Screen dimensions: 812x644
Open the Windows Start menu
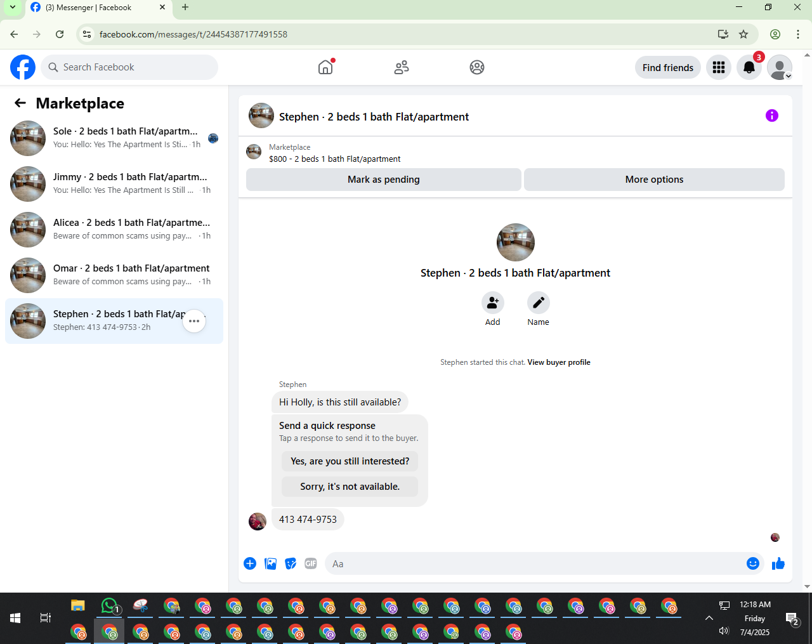point(15,618)
